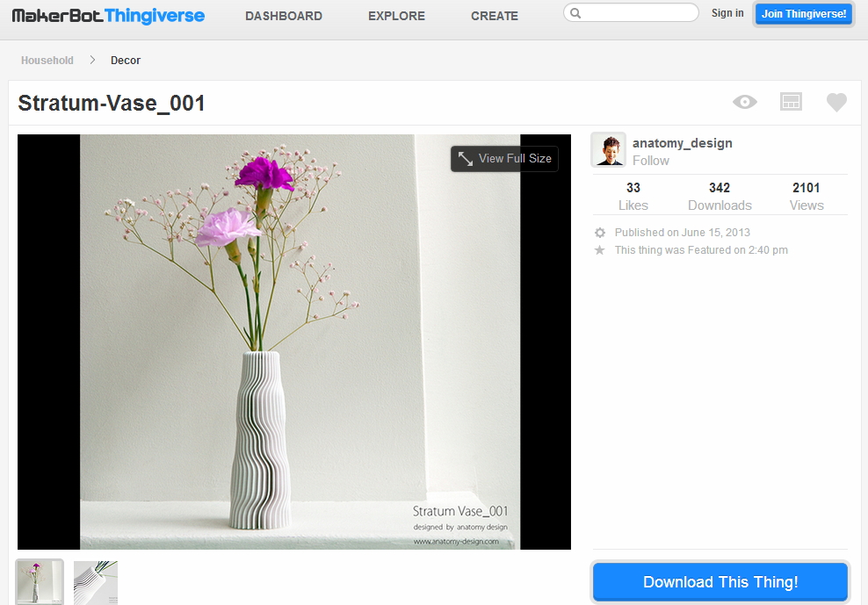This screenshot has height=605, width=868.
Task: Click the featured star icon
Action: 600,250
